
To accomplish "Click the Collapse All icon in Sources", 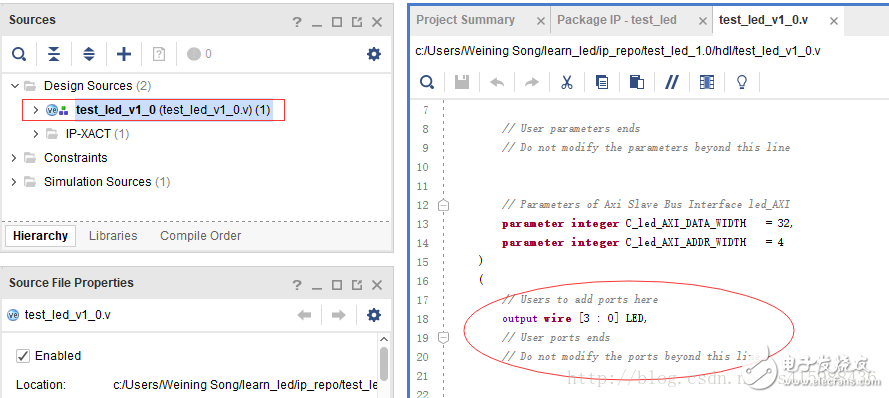I will tap(54, 54).
